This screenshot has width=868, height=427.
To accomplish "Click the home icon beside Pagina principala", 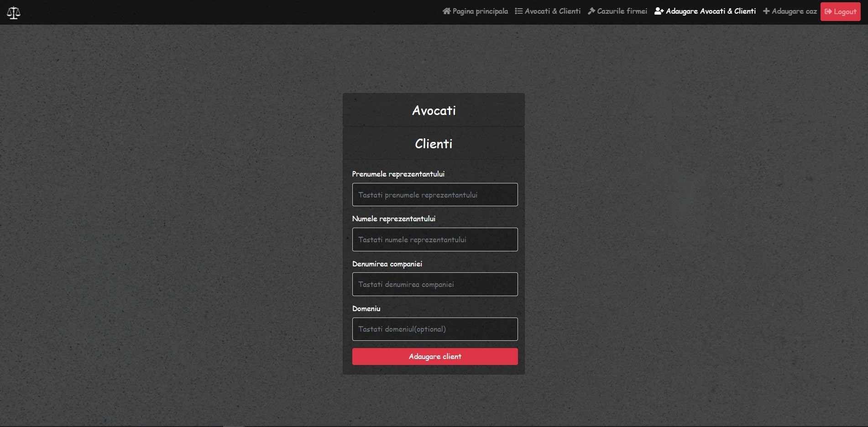I will [446, 11].
